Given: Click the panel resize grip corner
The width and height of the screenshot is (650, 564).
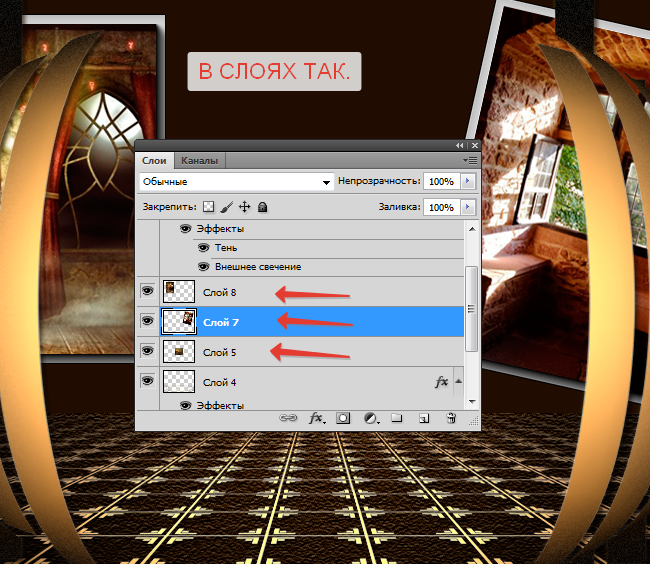Looking at the screenshot, I should [x=473, y=421].
